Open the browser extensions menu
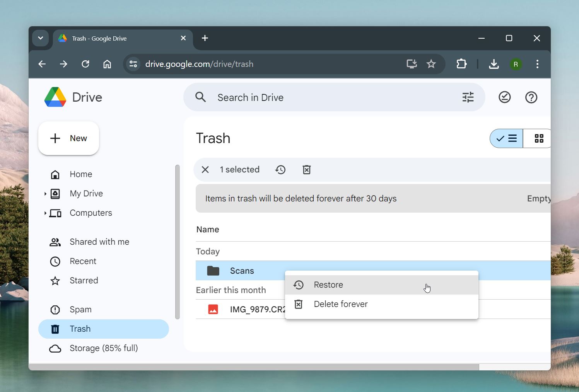The height and width of the screenshot is (392, 579). [x=462, y=64]
